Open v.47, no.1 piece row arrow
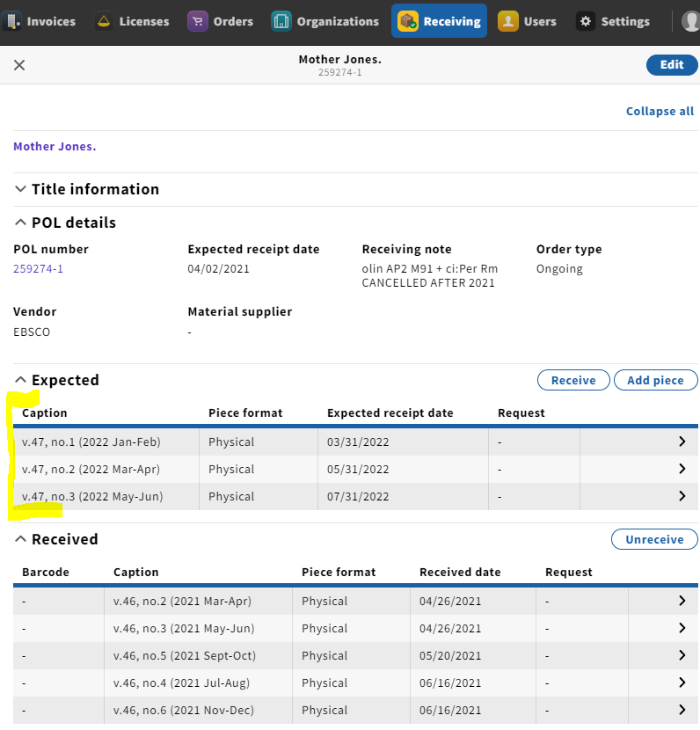The width and height of the screenshot is (700, 730). click(x=682, y=442)
